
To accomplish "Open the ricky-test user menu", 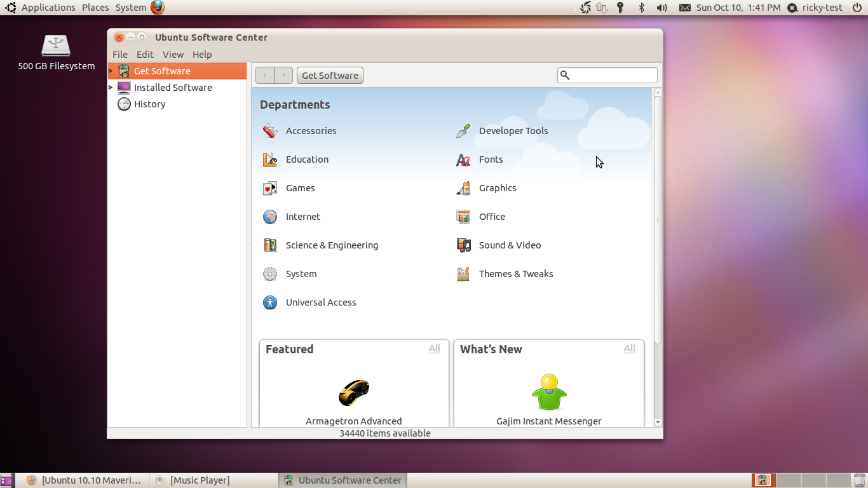I will click(815, 8).
